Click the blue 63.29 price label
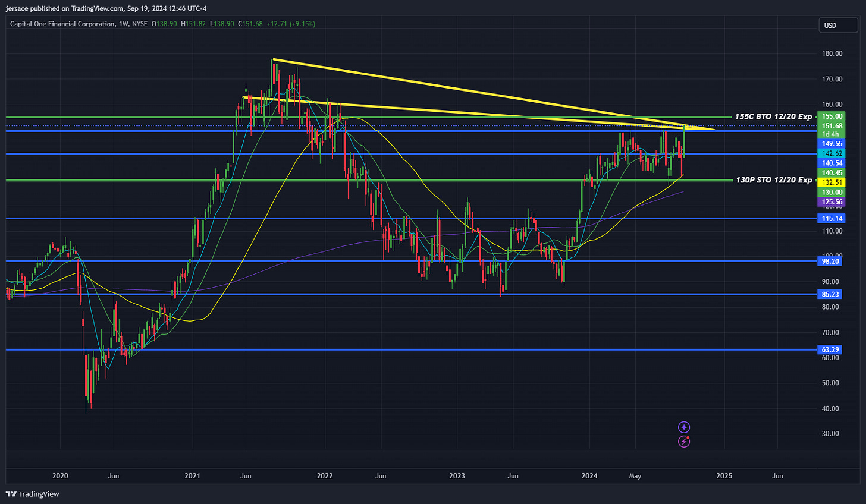The image size is (866, 504). tap(831, 349)
